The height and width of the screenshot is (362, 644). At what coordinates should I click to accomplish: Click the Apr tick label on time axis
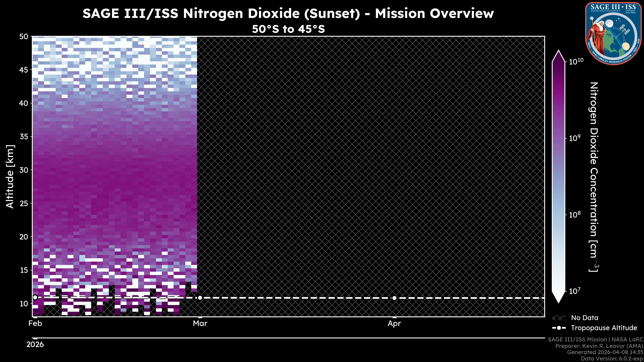pos(394,323)
